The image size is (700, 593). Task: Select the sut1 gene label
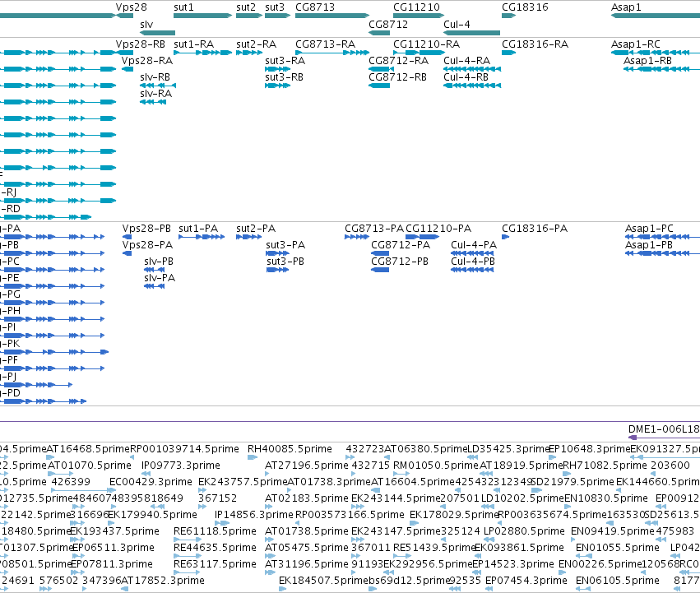tap(184, 7)
